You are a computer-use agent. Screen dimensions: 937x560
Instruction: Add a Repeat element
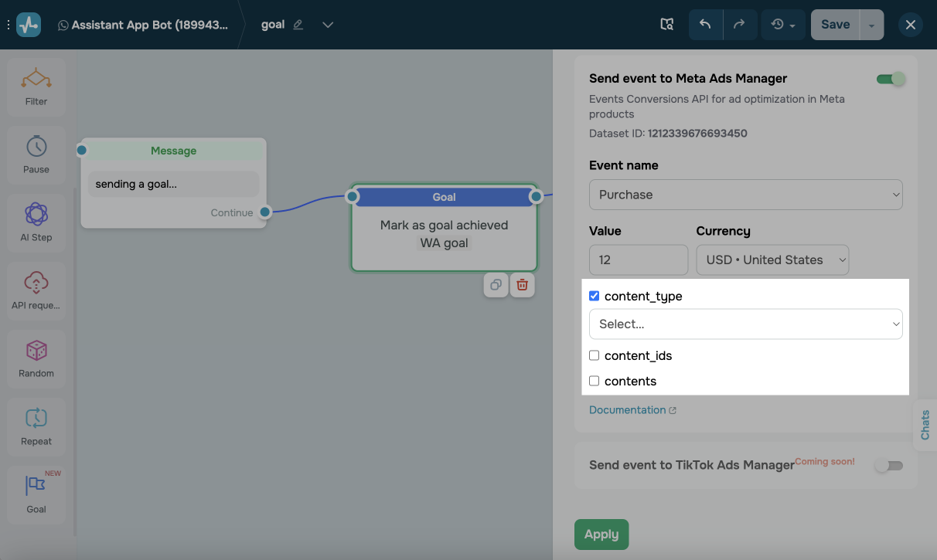tap(36, 426)
